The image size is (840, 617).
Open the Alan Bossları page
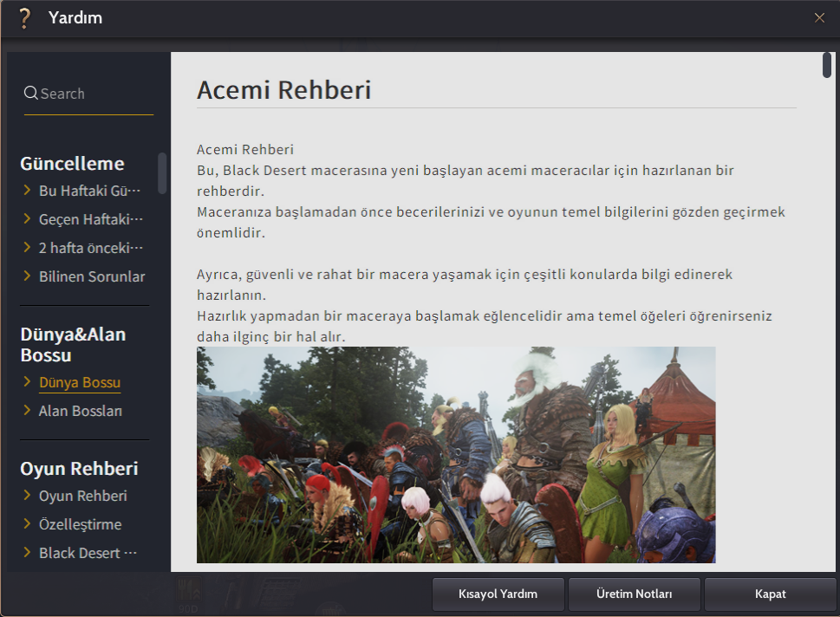[81, 411]
